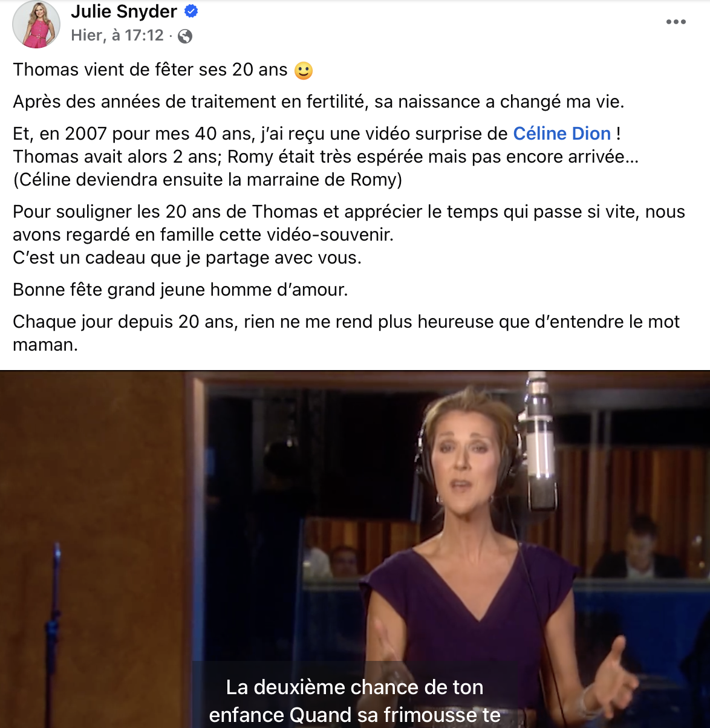Image resolution: width=710 pixels, height=728 pixels.
Task: Click the paragraph about 'traitement en fertilité'
Action: 319,102
